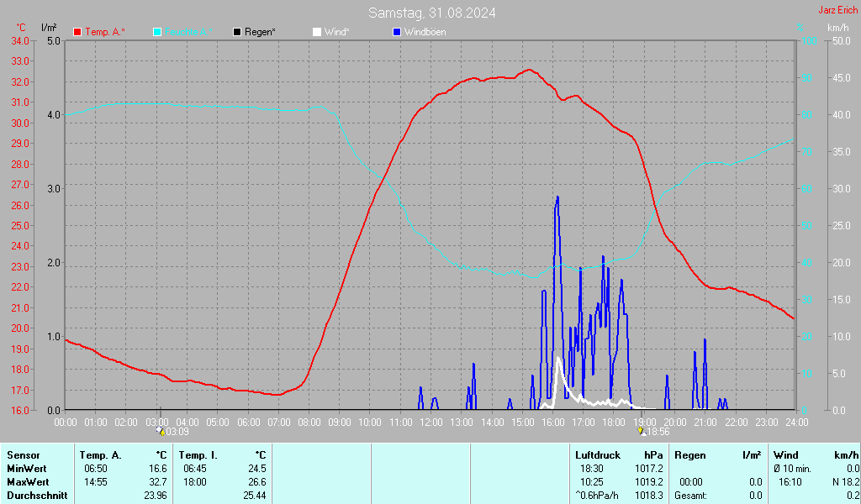Click the min time 06:50
Image resolution: width=861 pixels, height=504 pixels.
[x=96, y=469]
